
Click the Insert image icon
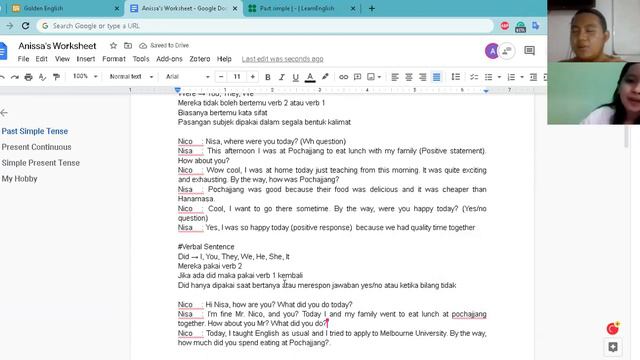[371, 77]
